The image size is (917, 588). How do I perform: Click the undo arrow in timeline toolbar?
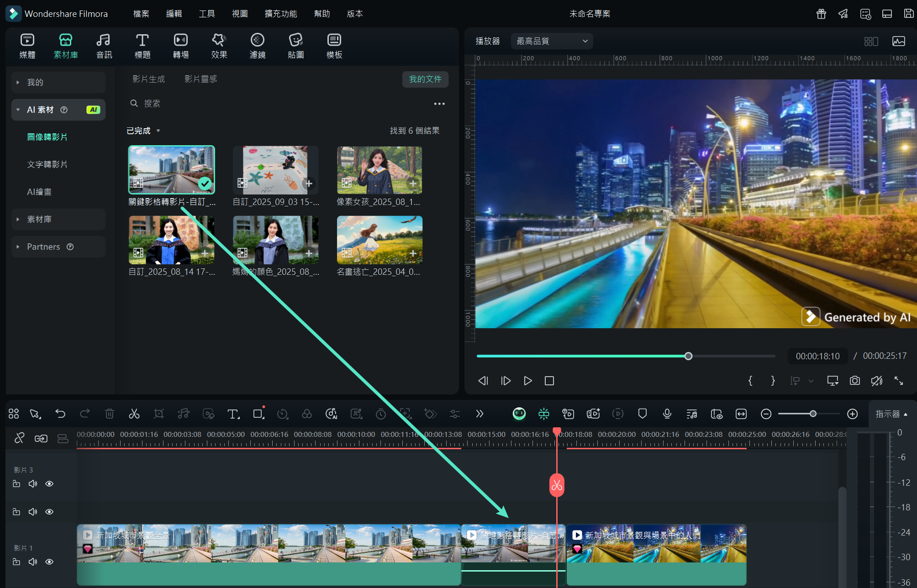[x=60, y=414]
